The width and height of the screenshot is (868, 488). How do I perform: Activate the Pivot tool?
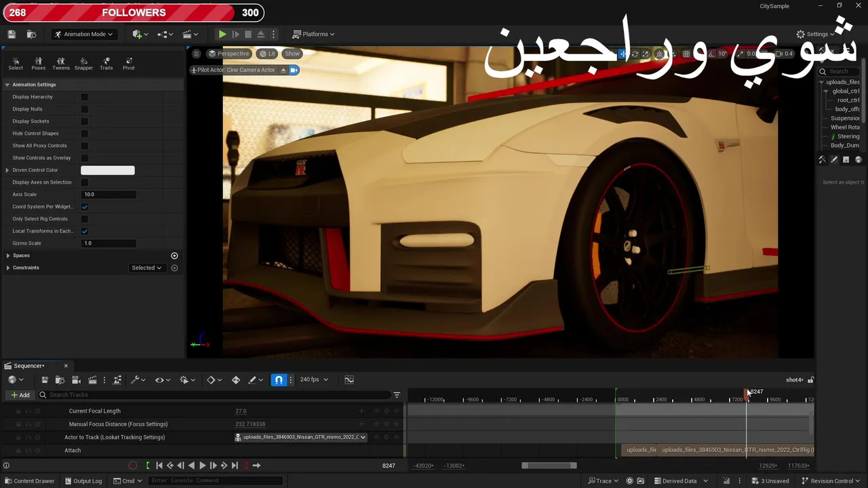click(129, 64)
